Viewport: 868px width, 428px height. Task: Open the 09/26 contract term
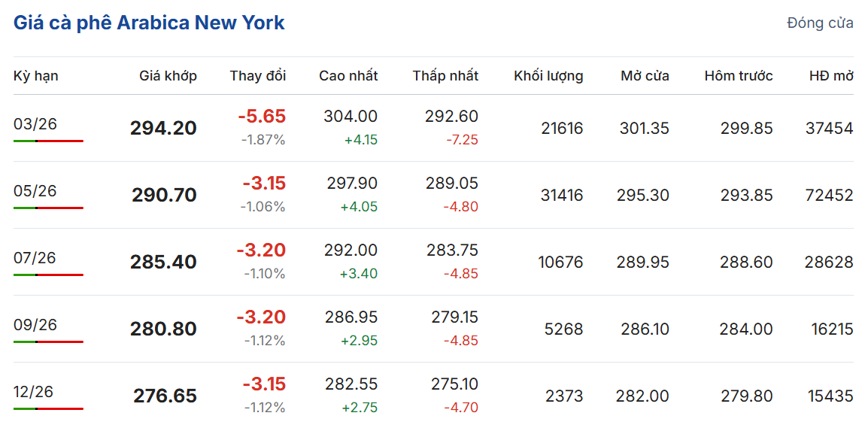[x=35, y=325]
